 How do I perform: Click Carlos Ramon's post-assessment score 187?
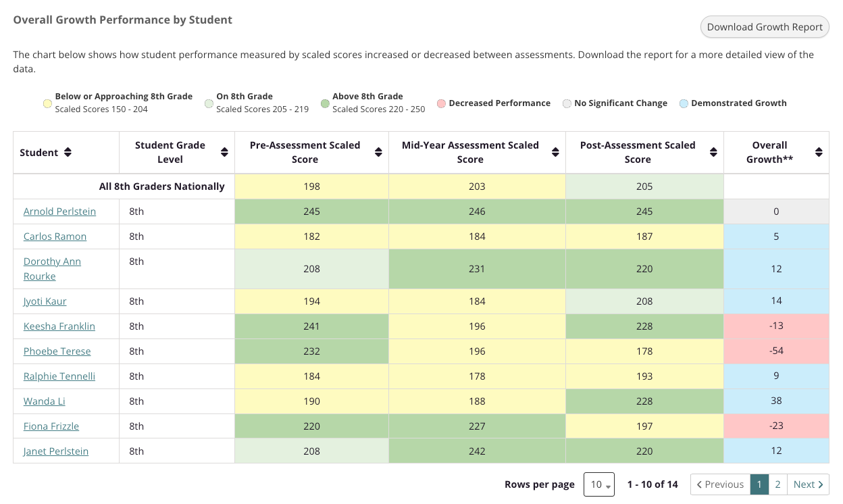click(644, 236)
